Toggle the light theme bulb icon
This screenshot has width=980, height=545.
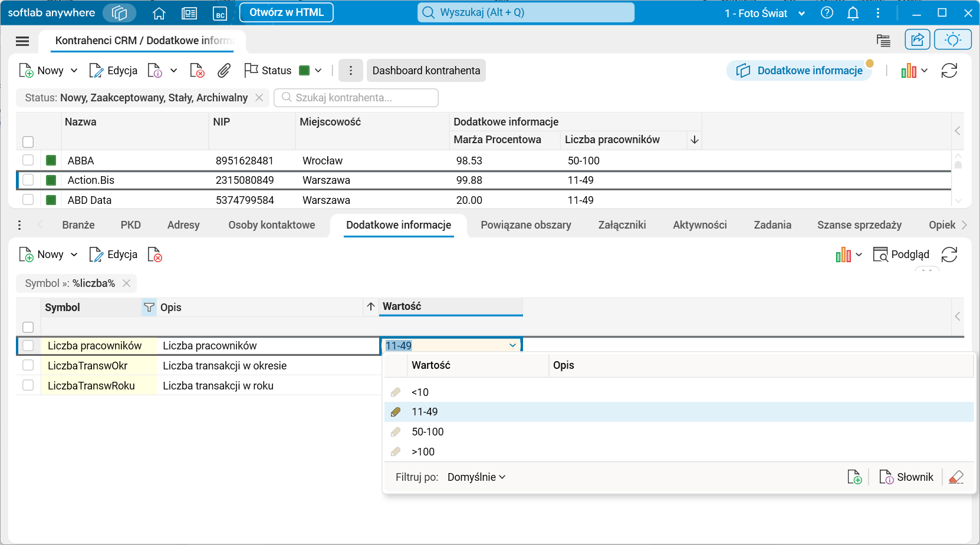pos(953,39)
